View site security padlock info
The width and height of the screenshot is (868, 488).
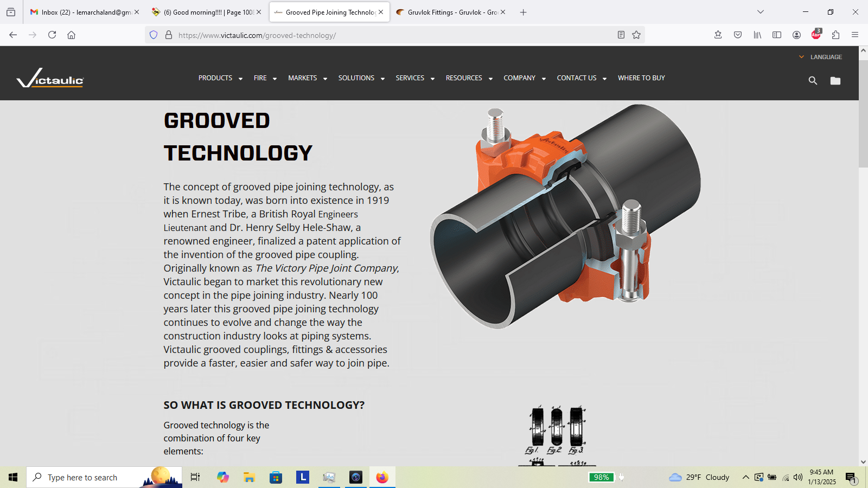click(169, 35)
